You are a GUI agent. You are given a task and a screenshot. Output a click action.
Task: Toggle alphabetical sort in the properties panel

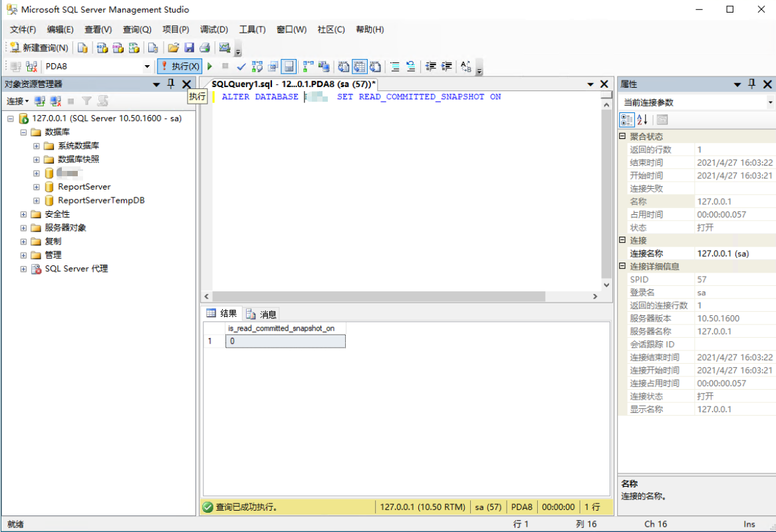point(642,119)
